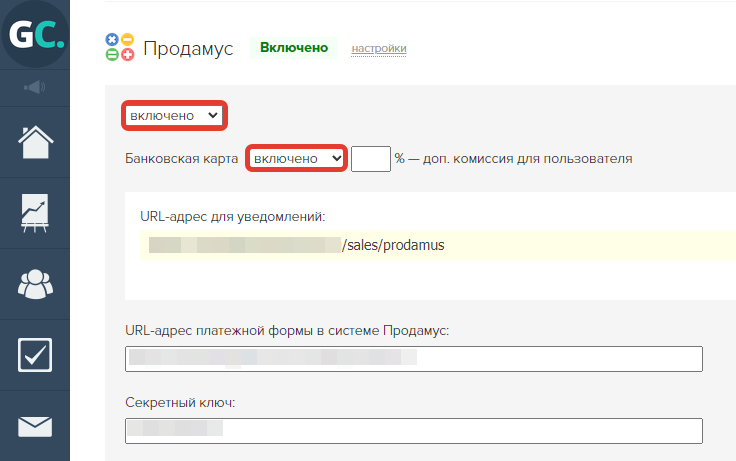This screenshot has height=461, width=736.
Task: Select the /sales/prodamus notification URL text
Action: [x=393, y=245]
